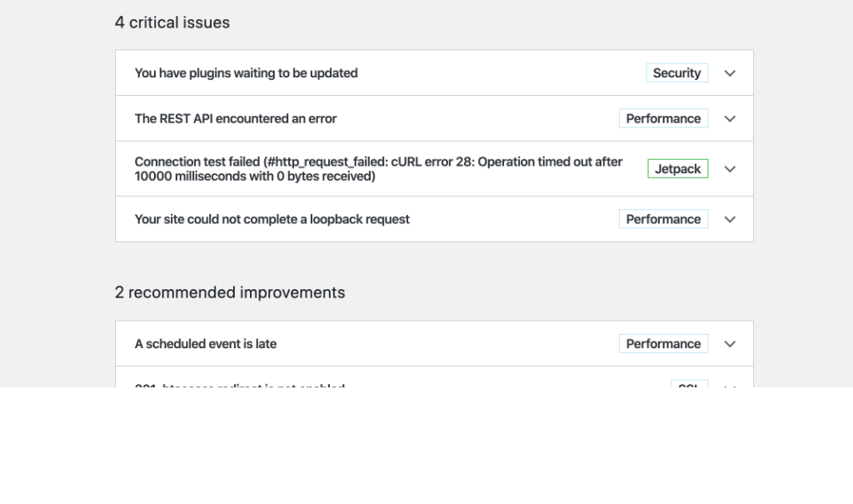
Task: Collapse the A scheduled event is late row
Action: pyautogui.click(x=730, y=343)
